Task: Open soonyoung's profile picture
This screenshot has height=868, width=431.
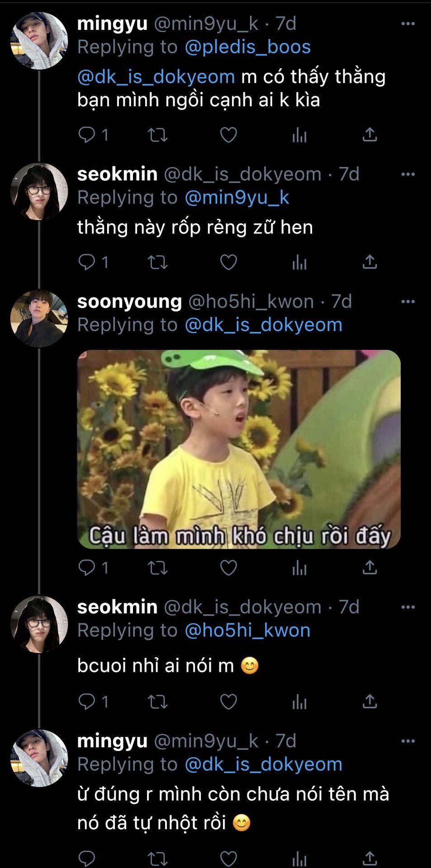Action: pos(39,318)
